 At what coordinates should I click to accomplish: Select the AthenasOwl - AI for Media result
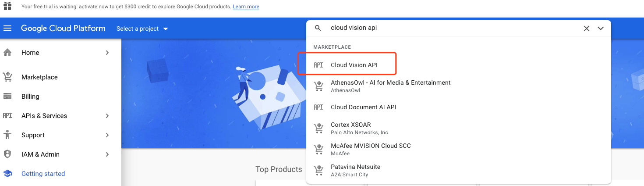pyautogui.click(x=459, y=86)
